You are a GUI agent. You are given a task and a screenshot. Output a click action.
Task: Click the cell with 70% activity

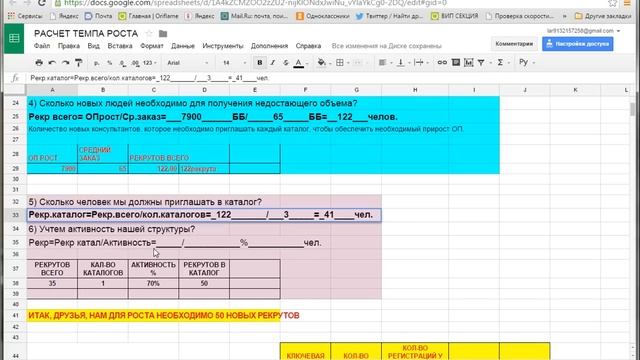click(x=153, y=283)
